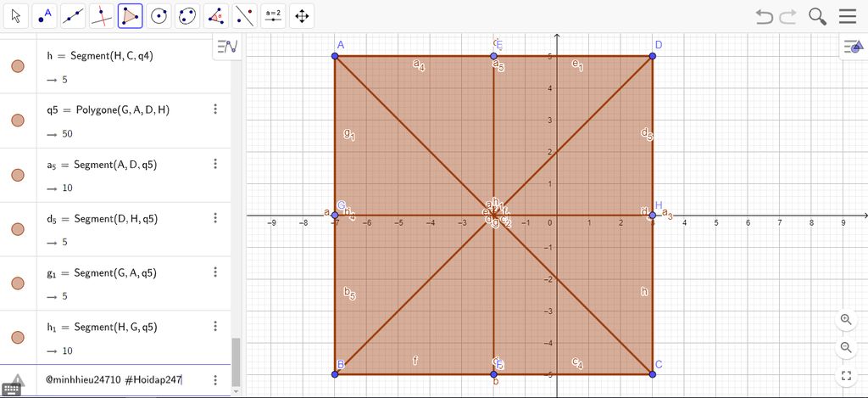Select the Polygon tool
This screenshot has width=868, height=398.
tap(130, 16)
